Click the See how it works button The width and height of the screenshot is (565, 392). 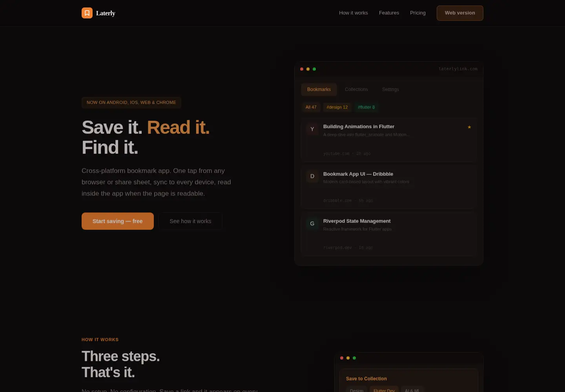[190, 221]
